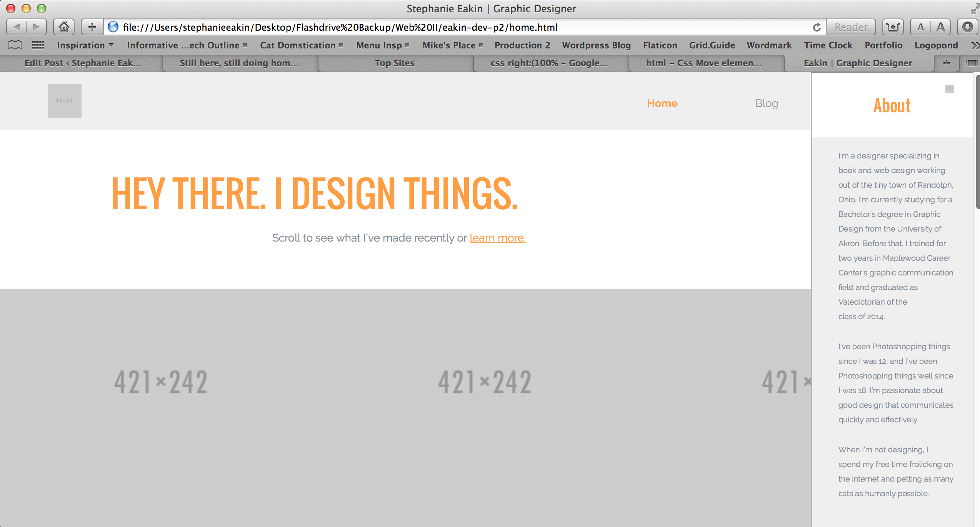Decrease text size with smaller A
Image resolution: width=980 pixels, height=527 pixels.
tap(920, 27)
